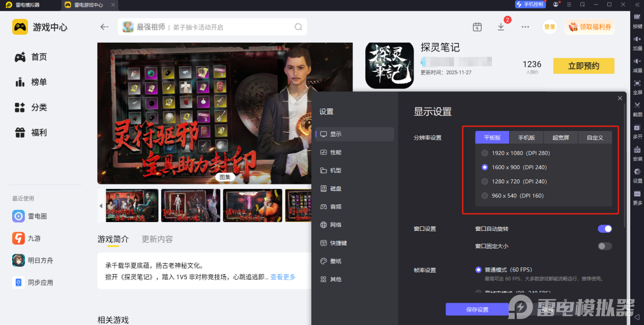Open the 截图 screenshot tool
This screenshot has width=644, height=325.
click(637, 108)
